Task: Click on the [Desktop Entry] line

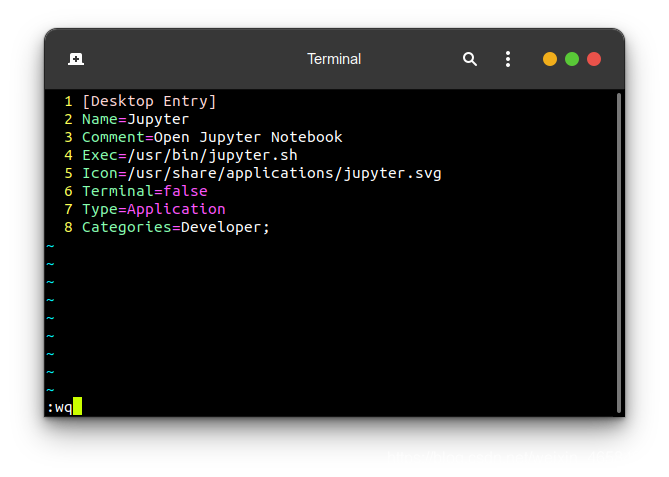Action: point(149,101)
